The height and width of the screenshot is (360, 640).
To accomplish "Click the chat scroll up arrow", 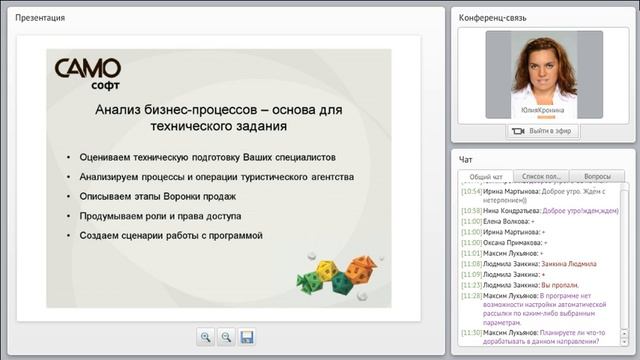I will click(624, 333).
